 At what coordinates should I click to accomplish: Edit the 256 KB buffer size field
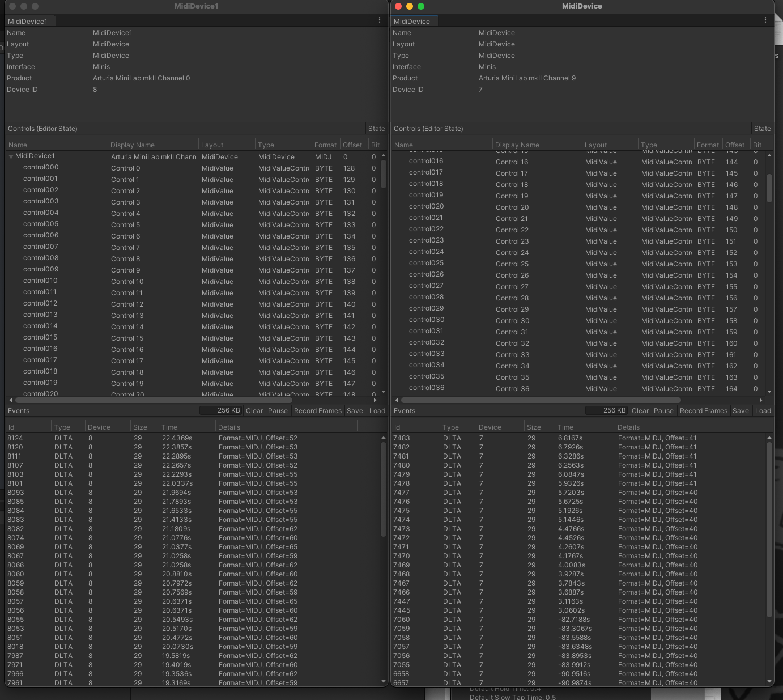(222, 410)
